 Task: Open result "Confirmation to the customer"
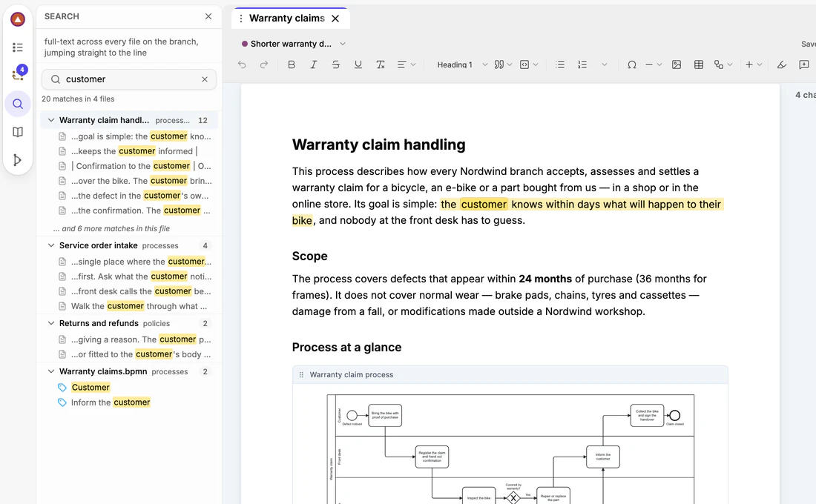135,166
